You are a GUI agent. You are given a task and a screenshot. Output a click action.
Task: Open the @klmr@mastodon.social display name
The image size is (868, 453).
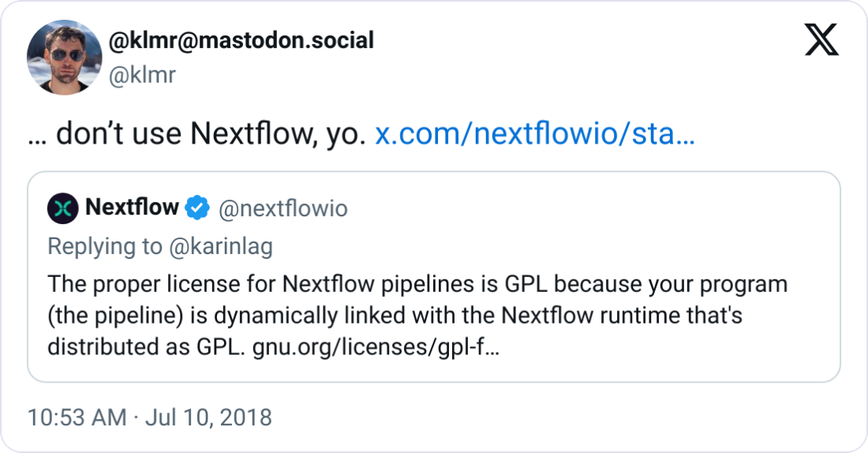click(240, 41)
